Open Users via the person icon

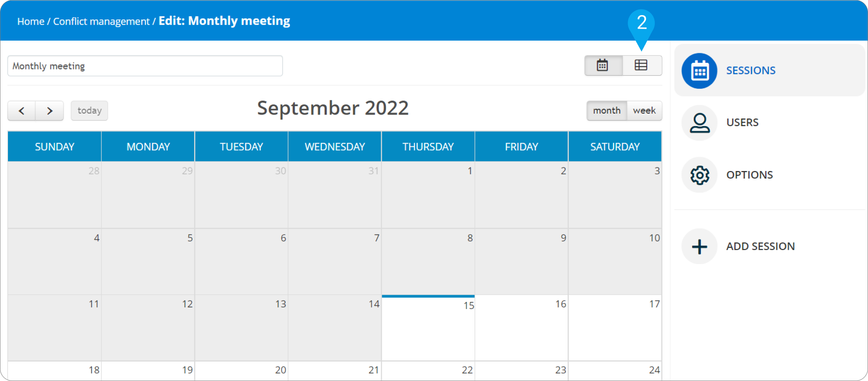click(x=699, y=123)
